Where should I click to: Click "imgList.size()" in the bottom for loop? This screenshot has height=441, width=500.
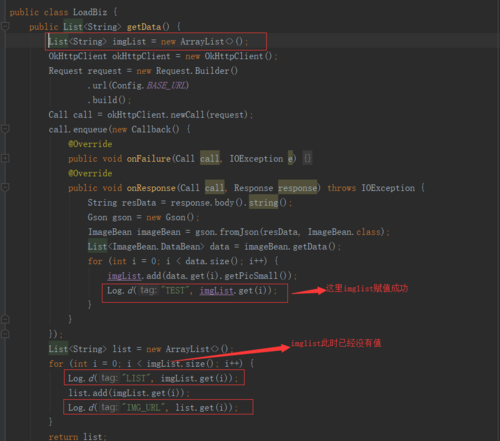click(x=180, y=364)
